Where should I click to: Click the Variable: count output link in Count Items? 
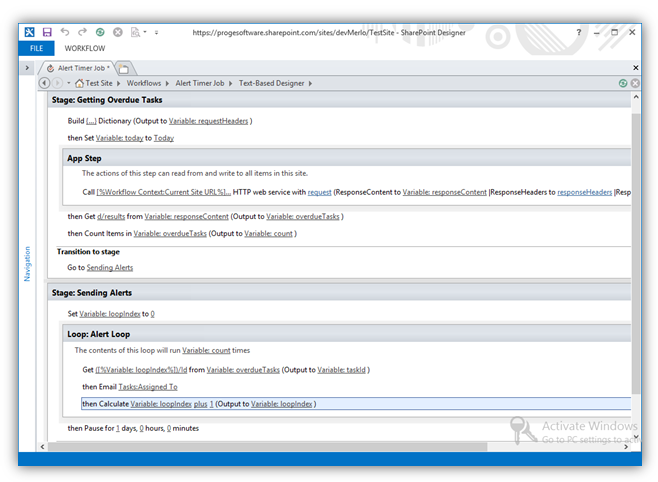tap(269, 234)
